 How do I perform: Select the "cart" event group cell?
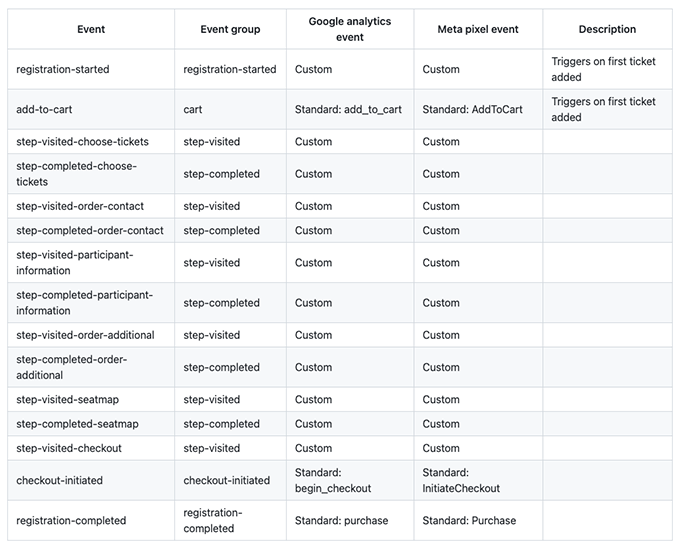pyautogui.click(x=193, y=109)
